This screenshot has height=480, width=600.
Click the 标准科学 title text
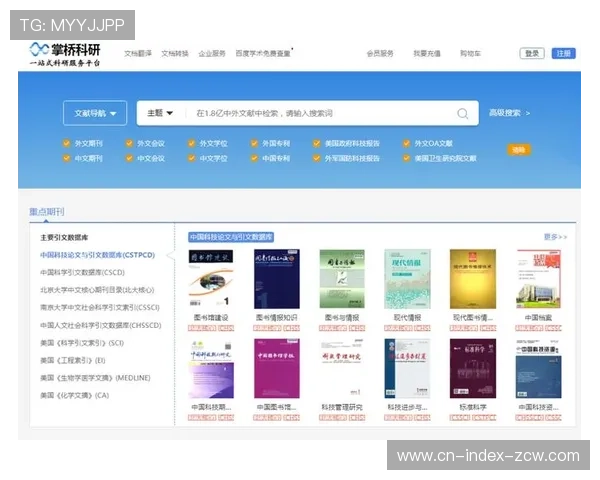click(x=473, y=407)
